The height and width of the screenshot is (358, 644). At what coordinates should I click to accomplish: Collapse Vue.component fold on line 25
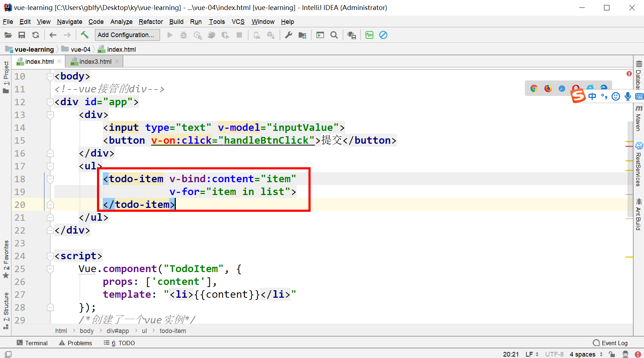50,269
